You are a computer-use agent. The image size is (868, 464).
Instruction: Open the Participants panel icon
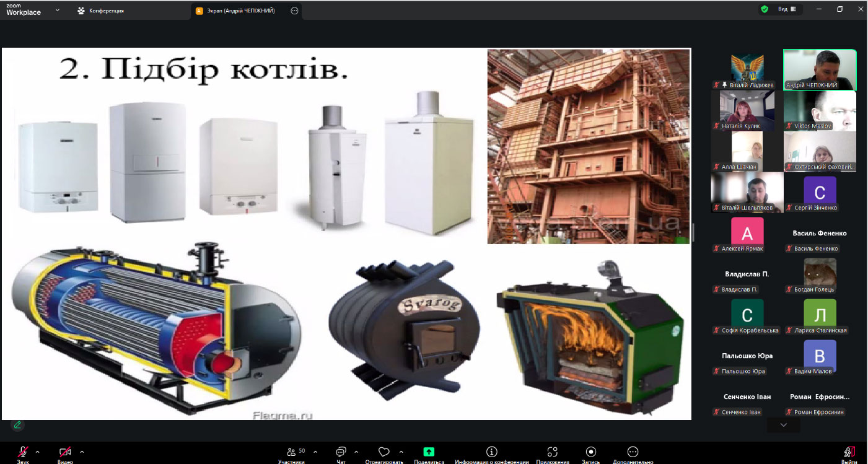pyautogui.click(x=291, y=452)
